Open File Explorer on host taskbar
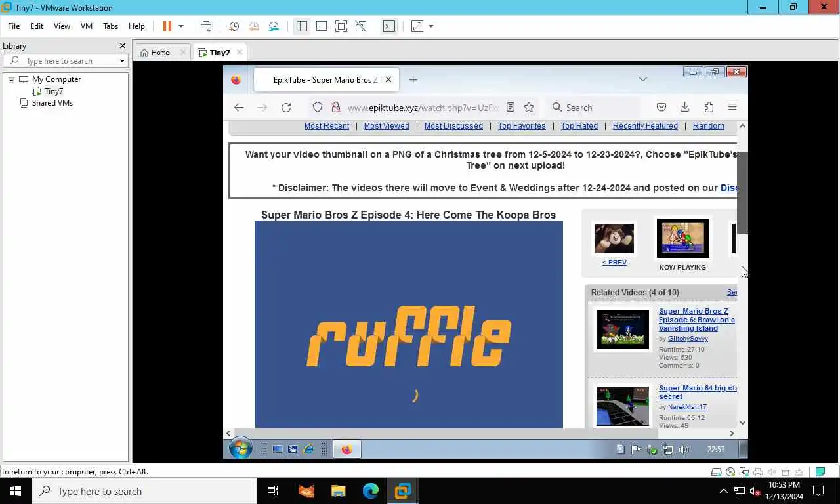 [x=339, y=491]
